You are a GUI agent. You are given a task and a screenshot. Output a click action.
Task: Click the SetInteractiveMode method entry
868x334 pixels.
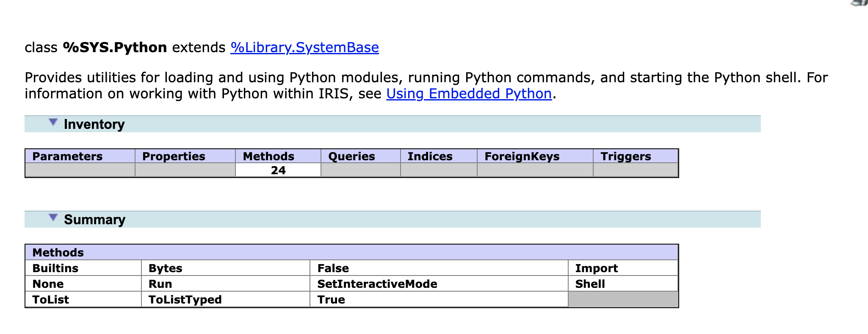pos(377,284)
